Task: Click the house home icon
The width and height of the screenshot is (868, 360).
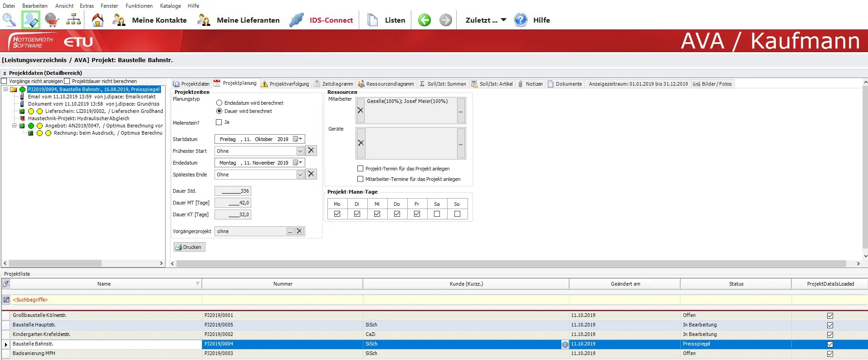Action: pos(98,20)
